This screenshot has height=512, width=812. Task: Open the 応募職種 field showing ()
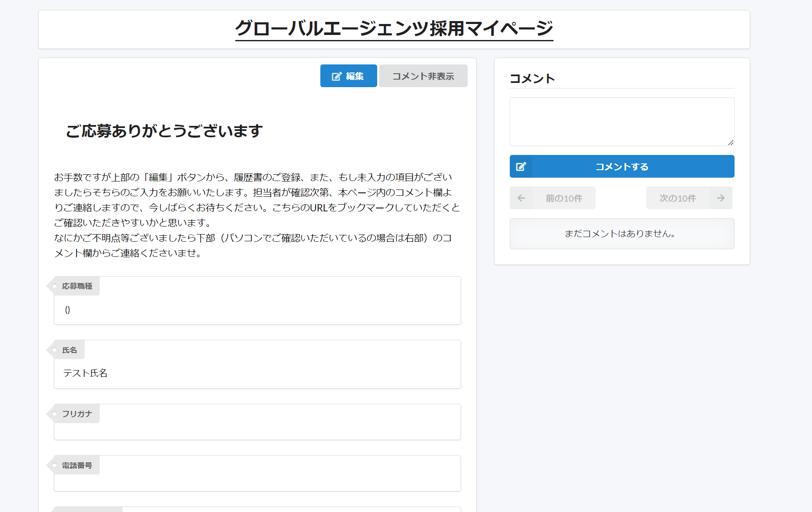[x=257, y=301]
